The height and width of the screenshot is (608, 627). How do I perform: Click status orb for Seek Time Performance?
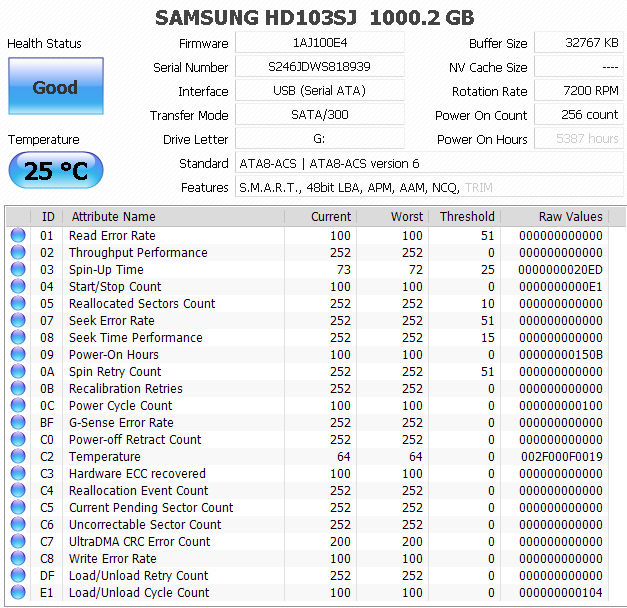[x=18, y=337]
